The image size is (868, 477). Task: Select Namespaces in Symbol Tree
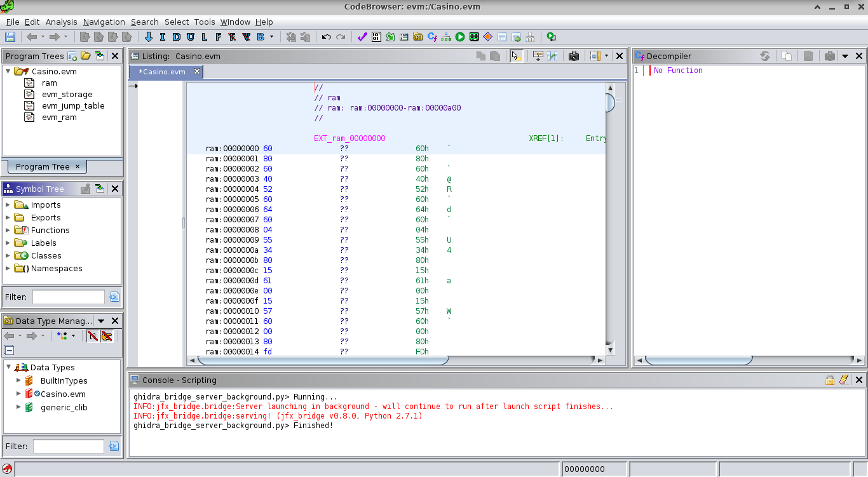[x=57, y=268]
